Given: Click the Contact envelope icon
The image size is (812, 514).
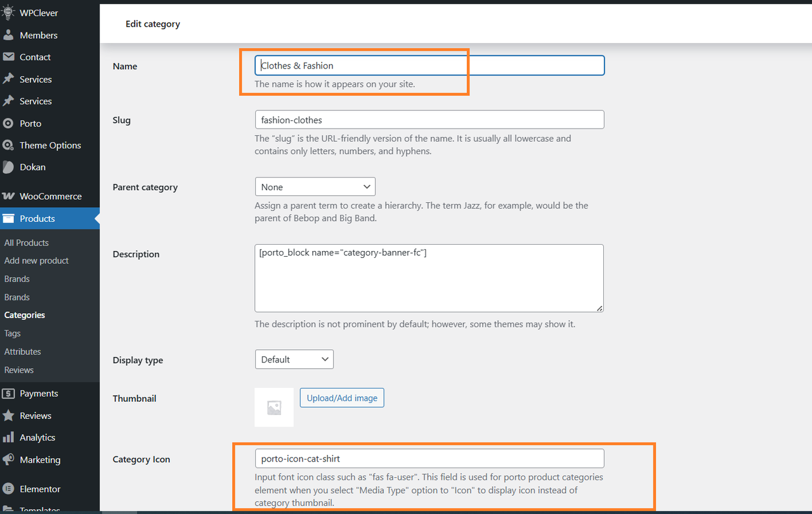Looking at the screenshot, I should click(8, 57).
